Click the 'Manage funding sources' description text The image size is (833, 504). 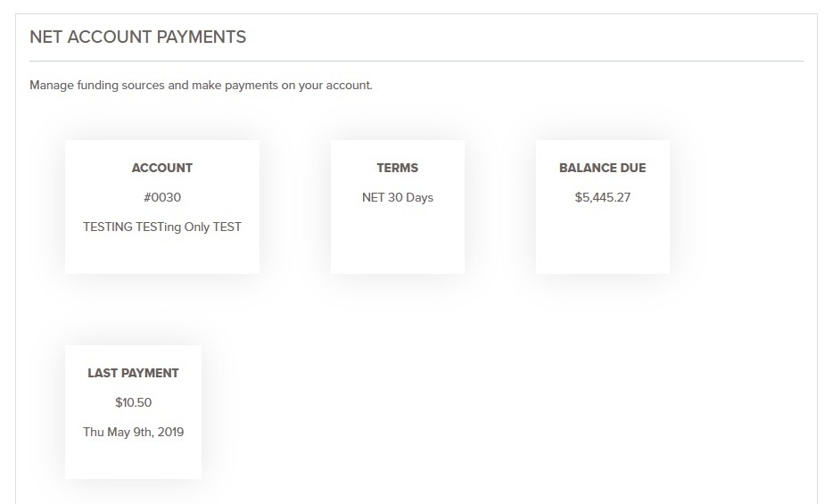pos(201,86)
